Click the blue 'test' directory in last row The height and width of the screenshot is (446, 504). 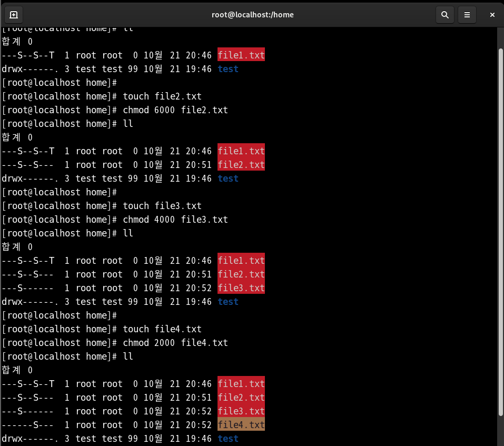pos(228,439)
